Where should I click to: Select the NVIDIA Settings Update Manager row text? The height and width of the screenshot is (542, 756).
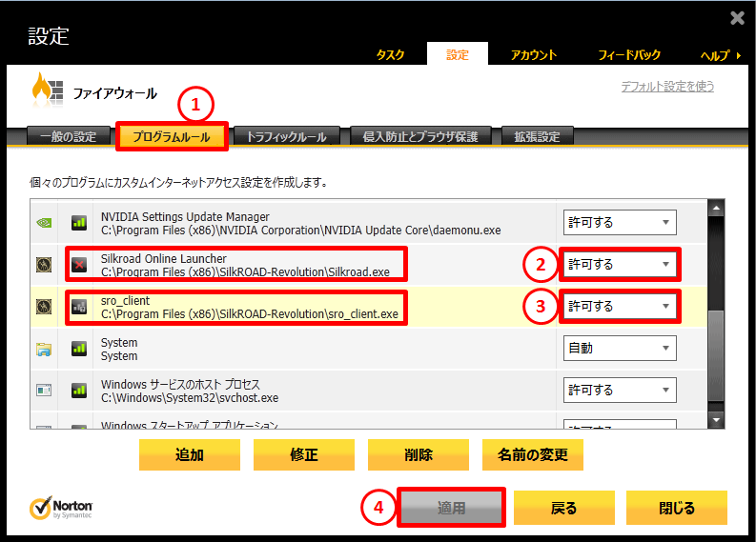click(301, 224)
